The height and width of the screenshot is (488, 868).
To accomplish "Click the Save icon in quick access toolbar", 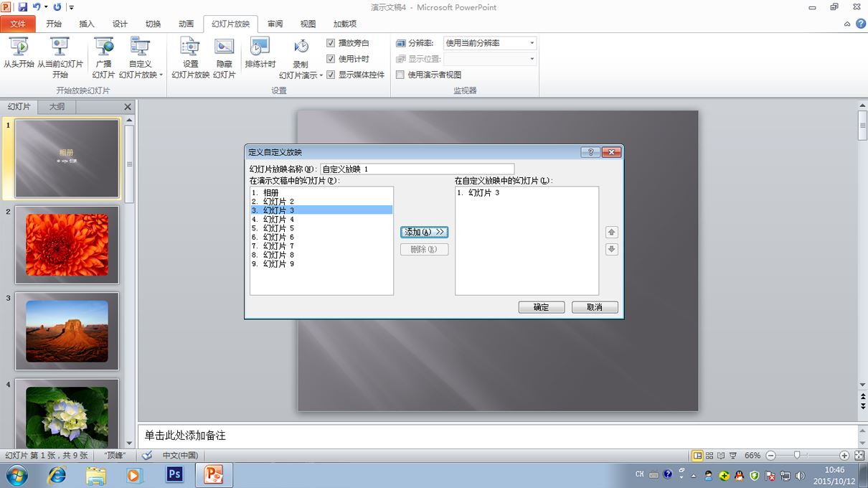I will pyautogui.click(x=23, y=7).
